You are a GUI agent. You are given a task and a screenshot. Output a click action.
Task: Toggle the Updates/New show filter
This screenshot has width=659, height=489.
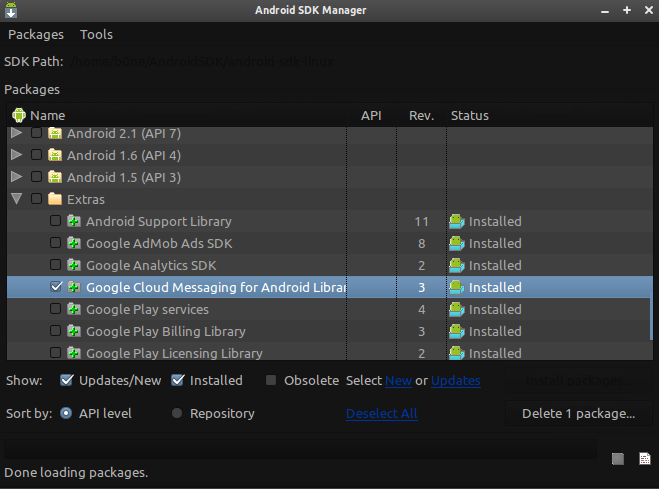click(x=67, y=380)
